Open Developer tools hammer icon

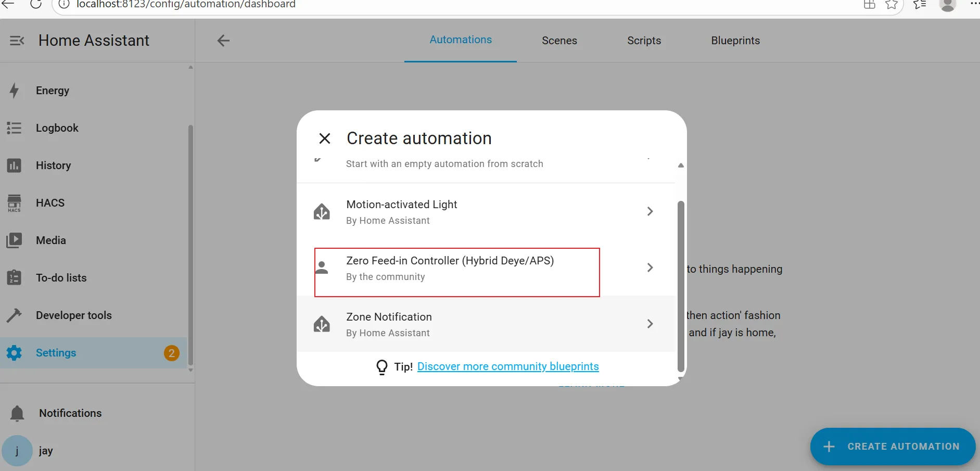[15, 315]
